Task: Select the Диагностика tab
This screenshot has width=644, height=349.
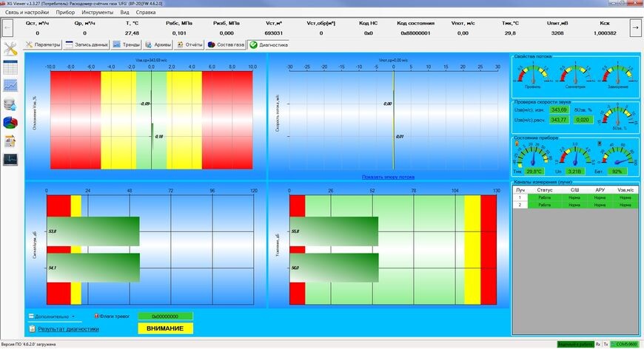Action: point(269,45)
